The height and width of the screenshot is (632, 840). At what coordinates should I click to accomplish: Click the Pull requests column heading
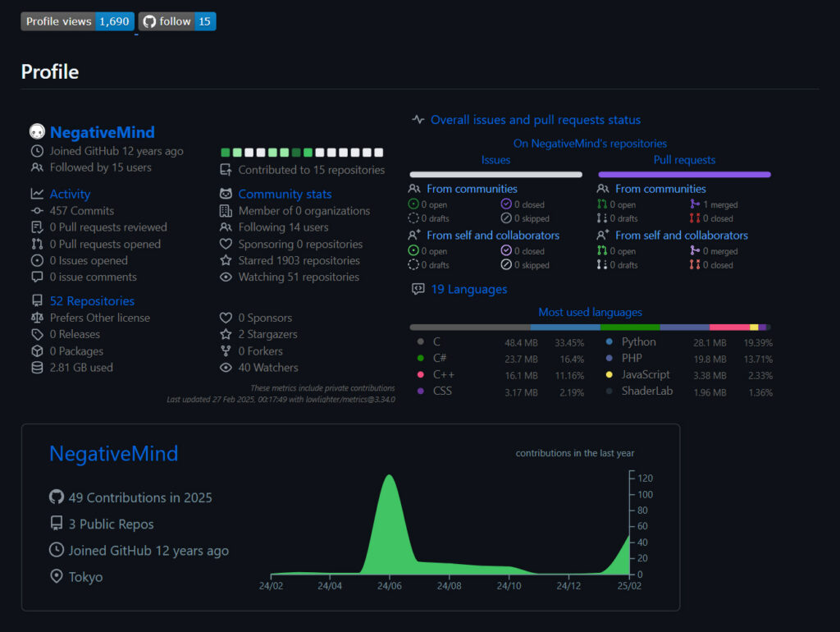tap(684, 160)
